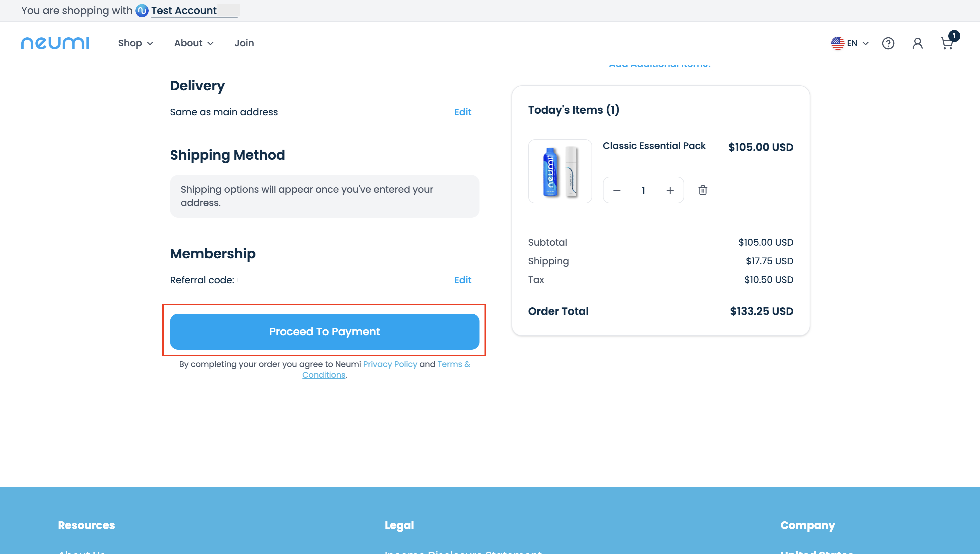Click the Classic Essential Pack product thumbnail
Viewport: 980px width, 554px height.
[560, 171]
